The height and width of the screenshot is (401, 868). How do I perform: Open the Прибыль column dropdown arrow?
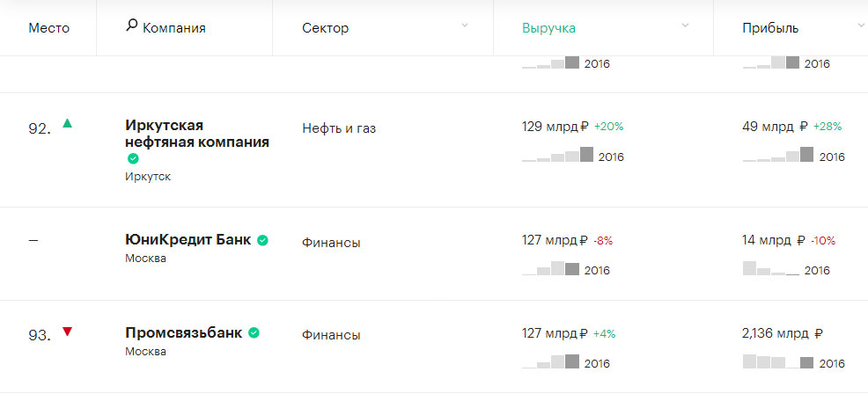click(x=860, y=26)
